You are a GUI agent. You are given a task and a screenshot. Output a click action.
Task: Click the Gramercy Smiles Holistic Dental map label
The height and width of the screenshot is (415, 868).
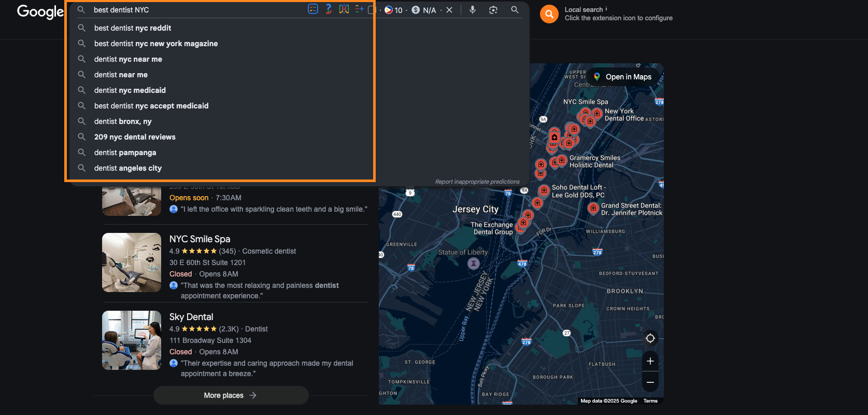[595, 161]
